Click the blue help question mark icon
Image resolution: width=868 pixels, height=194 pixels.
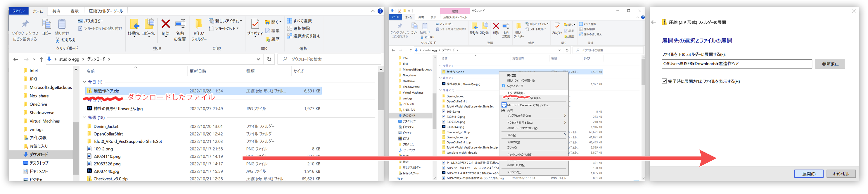click(380, 11)
